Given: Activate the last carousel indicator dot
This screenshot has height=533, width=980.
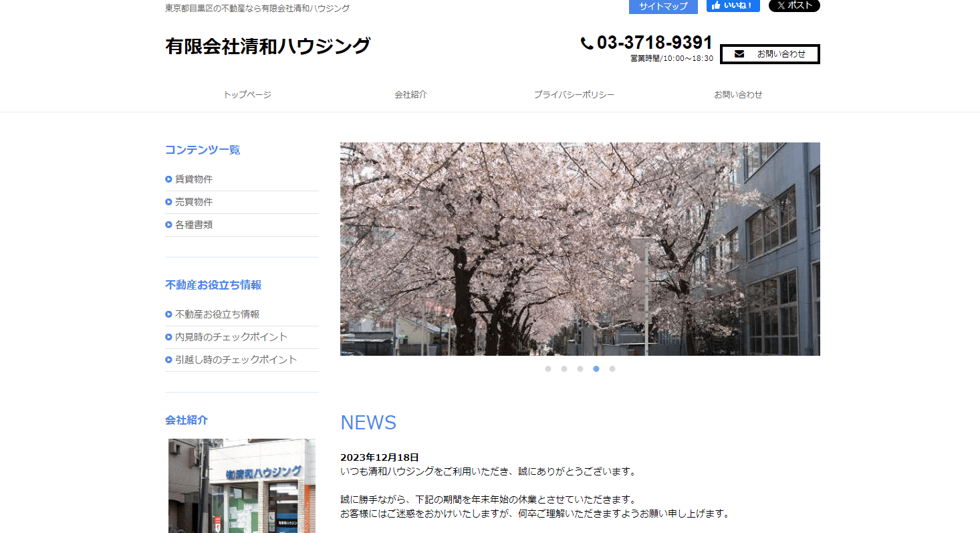Looking at the screenshot, I should pyautogui.click(x=612, y=368).
